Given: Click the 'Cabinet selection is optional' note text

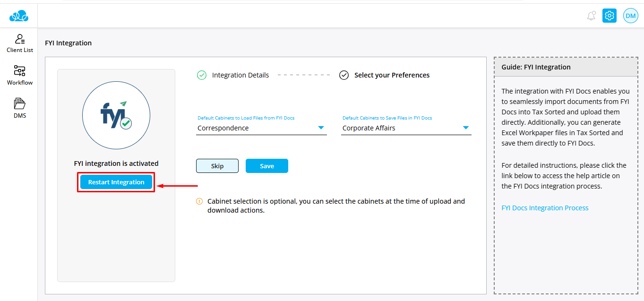Looking at the screenshot, I should [x=336, y=206].
